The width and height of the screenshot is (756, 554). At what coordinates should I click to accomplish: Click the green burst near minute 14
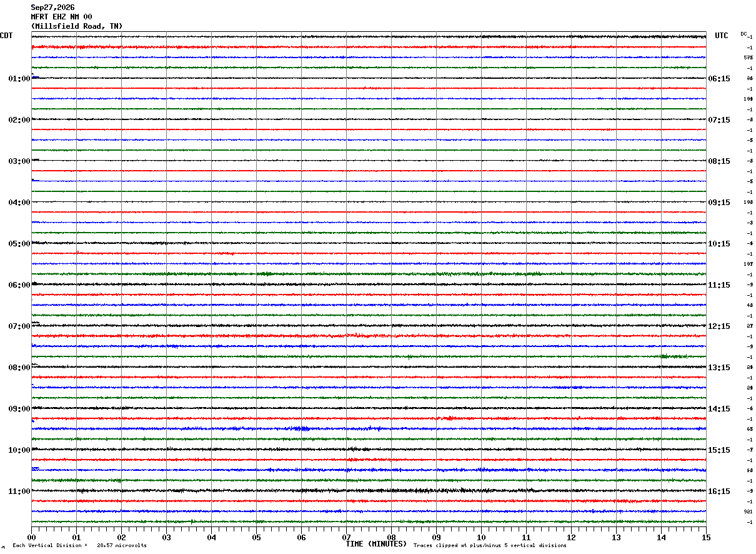tap(667, 356)
